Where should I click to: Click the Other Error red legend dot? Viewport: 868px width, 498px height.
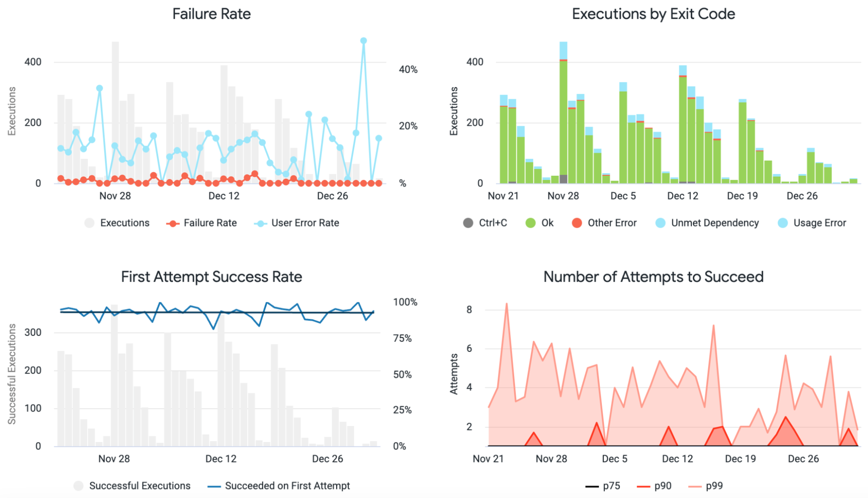tap(577, 223)
